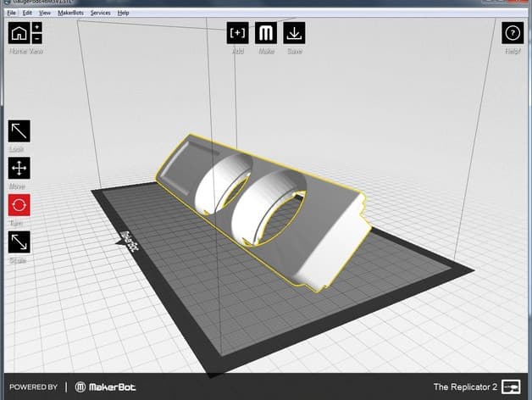Viewport: 532px width, 400px height.
Task: Open the Help question mark icon
Action: (x=513, y=33)
